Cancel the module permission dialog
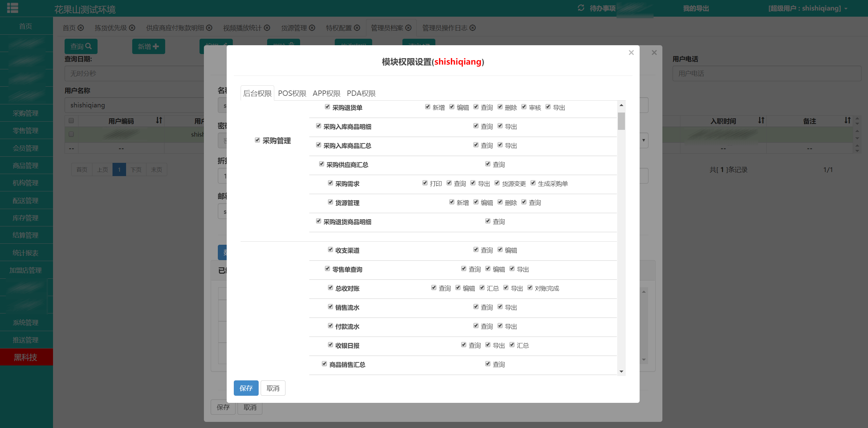The image size is (868, 428). (273, 388)
